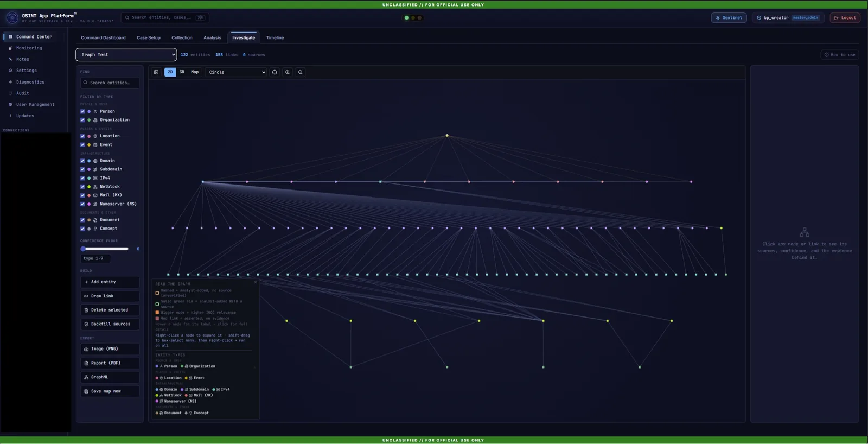Open Command Center in the sidebar

[x=34, y=37]
